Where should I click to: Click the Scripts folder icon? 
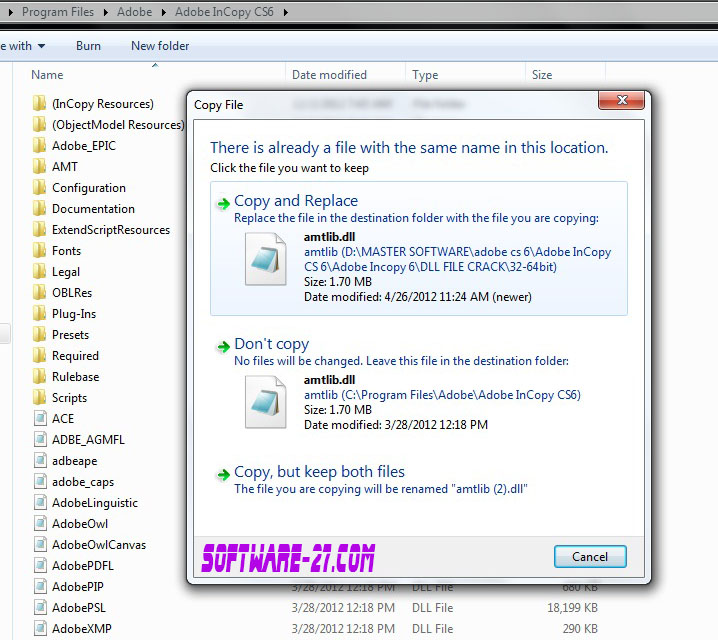[x=39, y=398]
